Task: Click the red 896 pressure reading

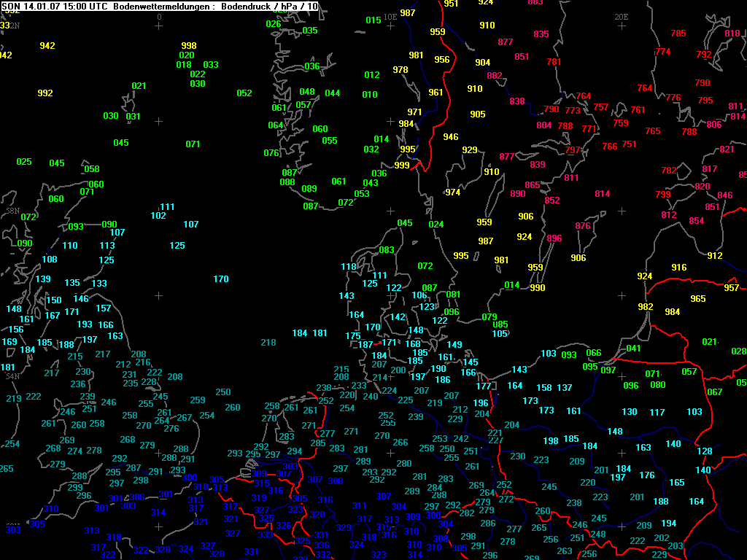Action: (x=554, y=238)
